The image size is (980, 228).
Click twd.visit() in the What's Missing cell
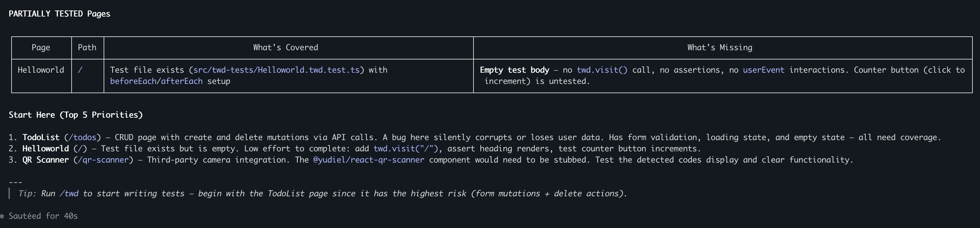pyautogui.click(x=602, y=70)
